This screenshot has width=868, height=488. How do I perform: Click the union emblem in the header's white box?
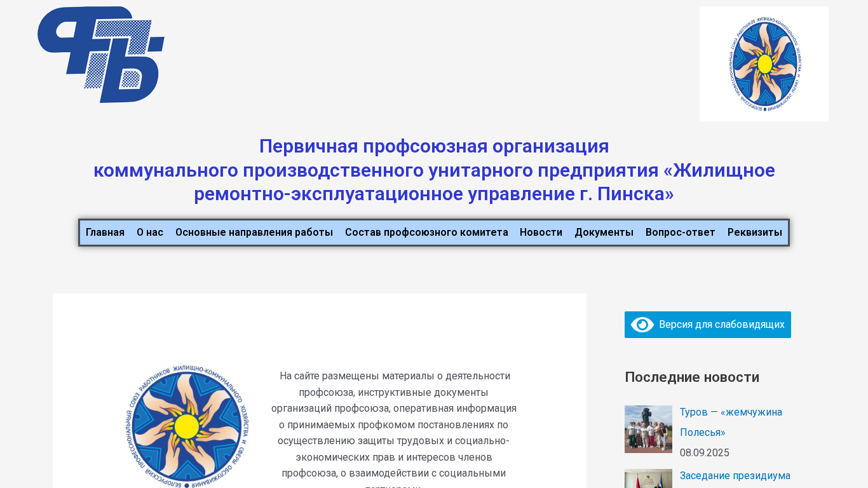[x=764, y=64]
